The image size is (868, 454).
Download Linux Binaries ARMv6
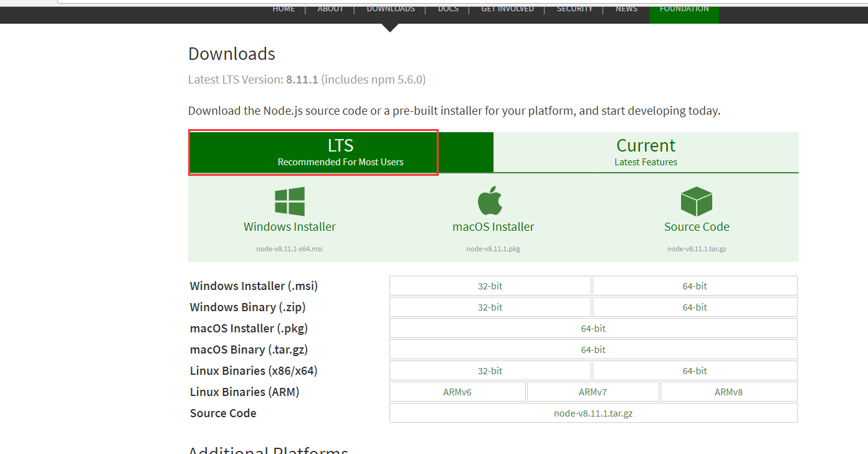pyautogui.click(x=457, y=392)
